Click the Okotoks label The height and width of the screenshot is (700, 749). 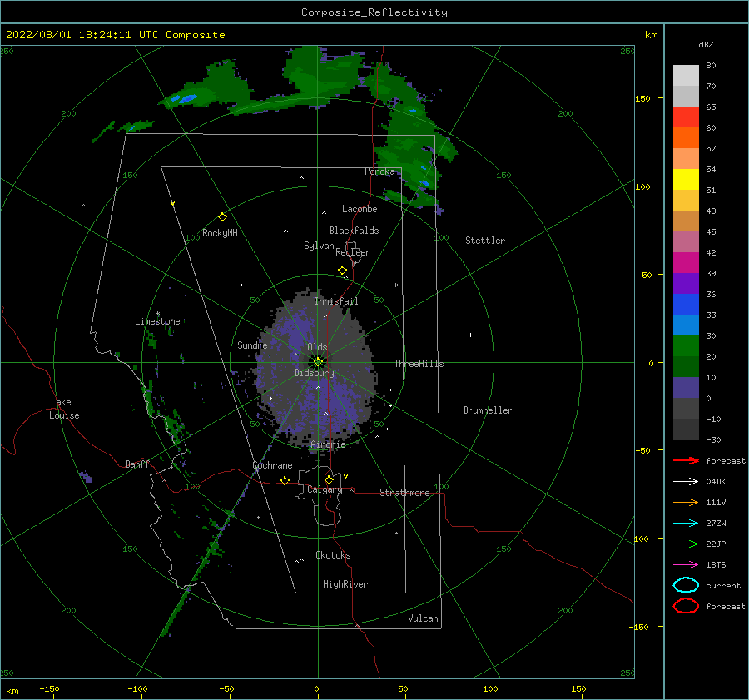click(333, 555)
